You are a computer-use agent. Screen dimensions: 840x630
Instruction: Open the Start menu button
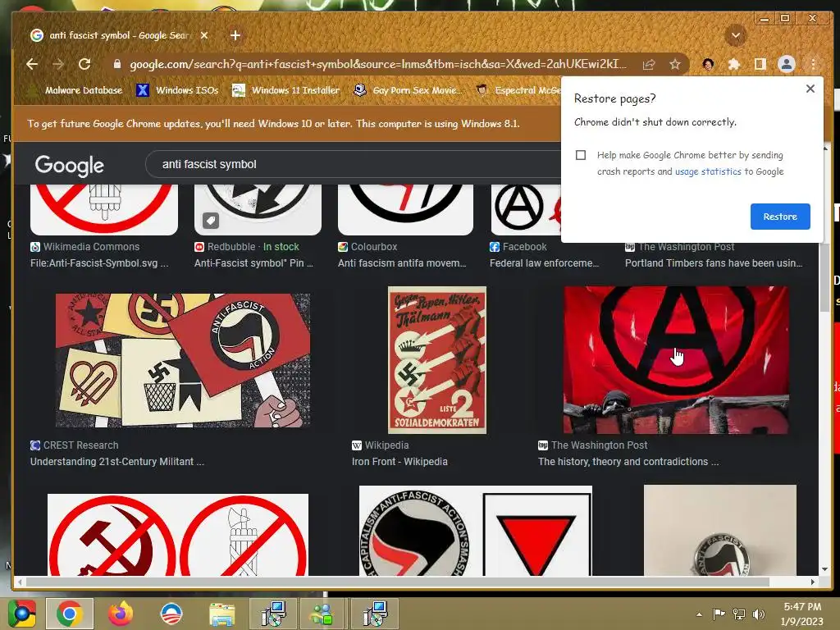pos(22,614)
